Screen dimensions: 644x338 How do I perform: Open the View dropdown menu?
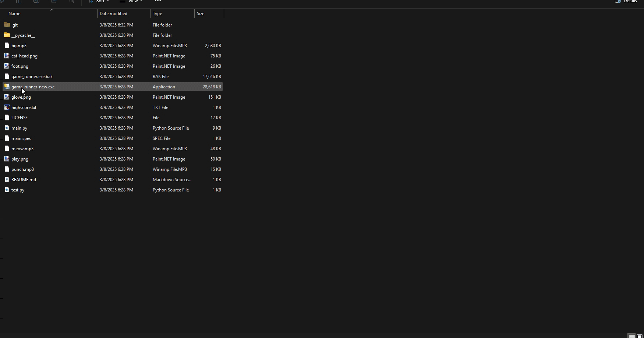131,1
